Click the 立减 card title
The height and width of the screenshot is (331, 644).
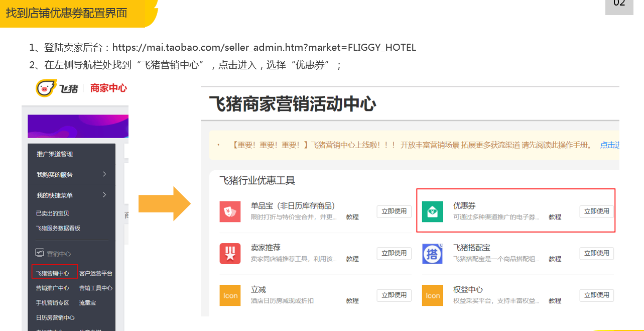pyautogui.click(x=259, y=289)
